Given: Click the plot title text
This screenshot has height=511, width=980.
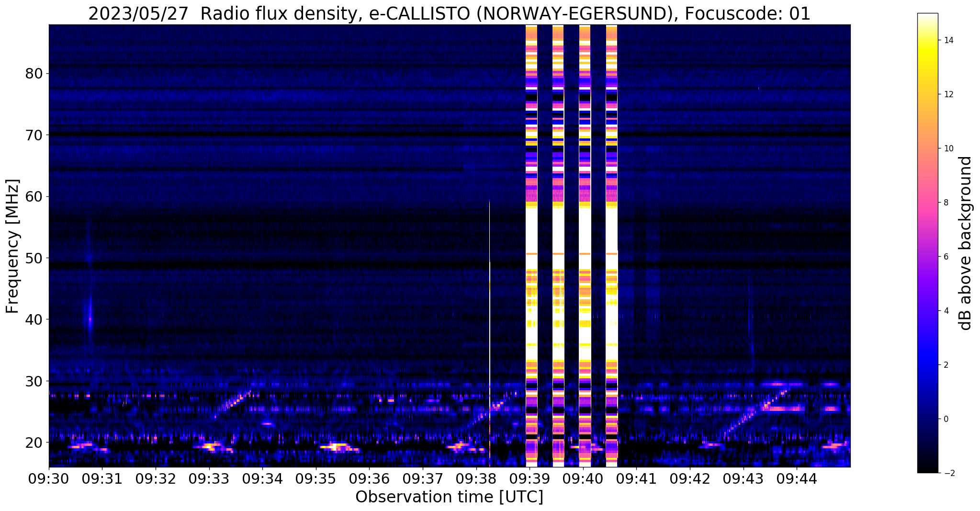Looking at the screenshot, I should point(449,13).
